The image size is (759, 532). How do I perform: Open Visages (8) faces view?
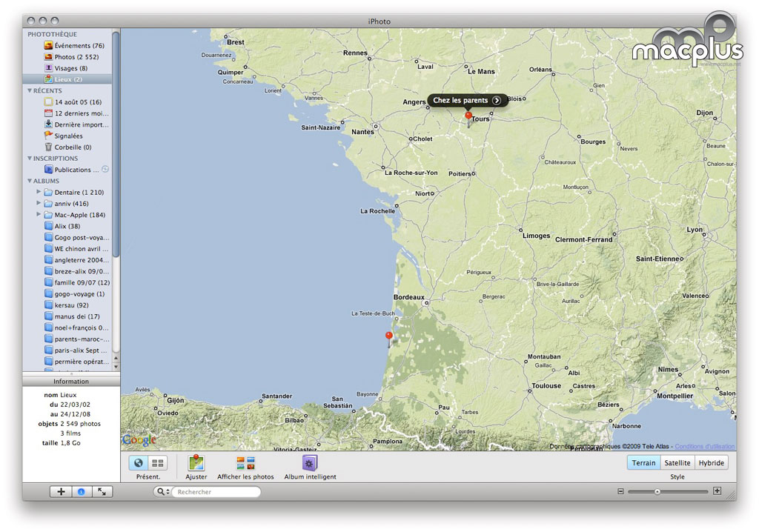point(66,68)
